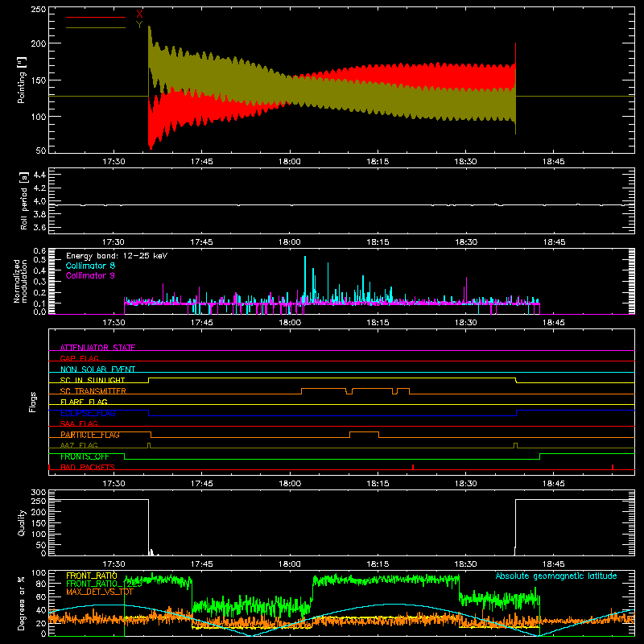This screenshot has height=644, width=644.
Task: Select the PARTICLE_FLAG label
Action: pos(90,435)
